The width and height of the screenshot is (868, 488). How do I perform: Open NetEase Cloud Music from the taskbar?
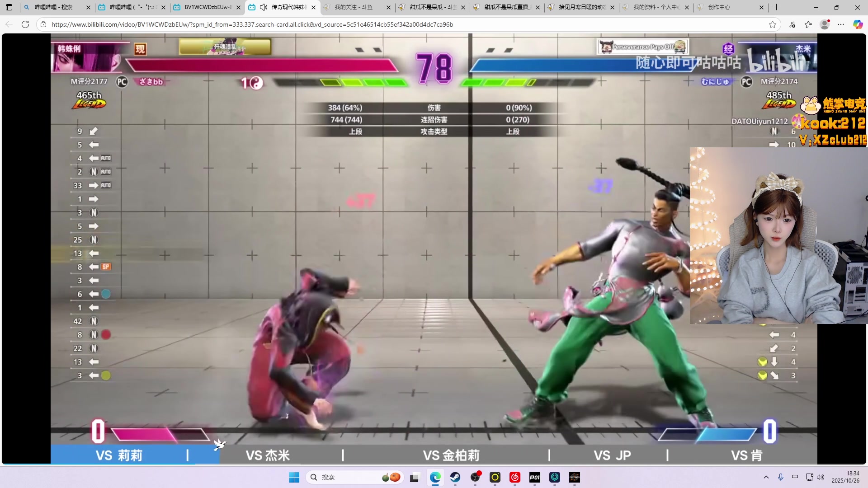(x=514, y=478)
